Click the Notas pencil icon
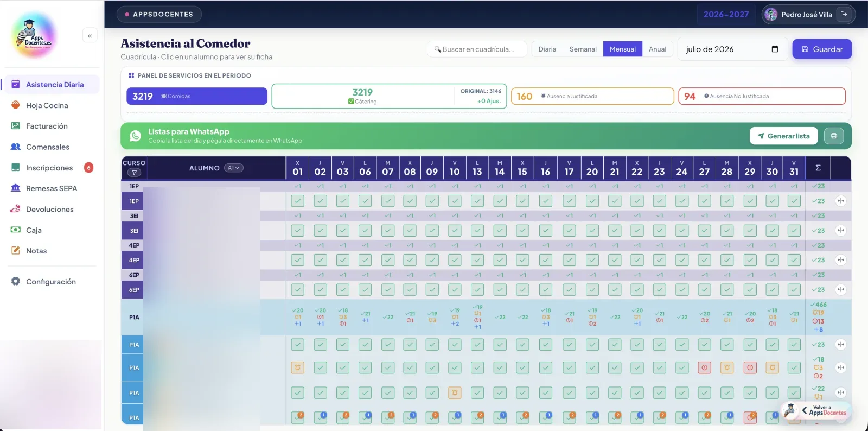This screenshot has height=431, width=868. tap(16, 250)
